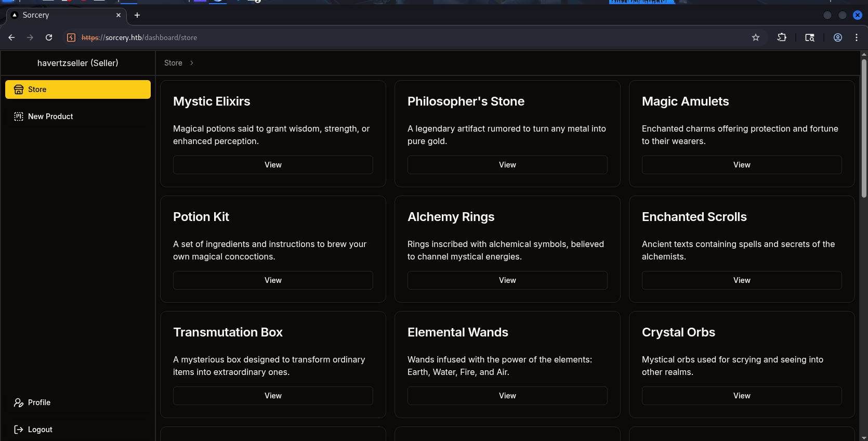Reload the page using refresh icon
868x441 pixels.
point(49,37)
